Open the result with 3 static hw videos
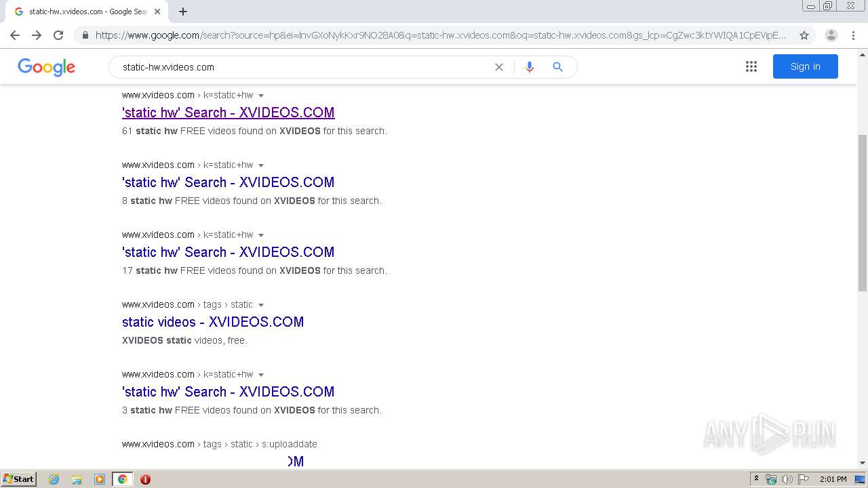The height and width of the screenshot is (488, 868). coord(229,392)
